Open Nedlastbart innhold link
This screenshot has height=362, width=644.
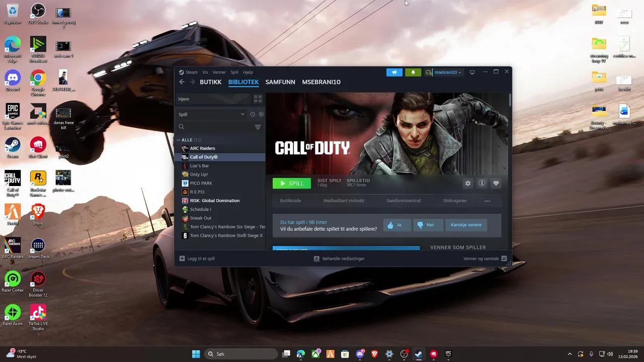pyautogui.click(x=344, y=201)
